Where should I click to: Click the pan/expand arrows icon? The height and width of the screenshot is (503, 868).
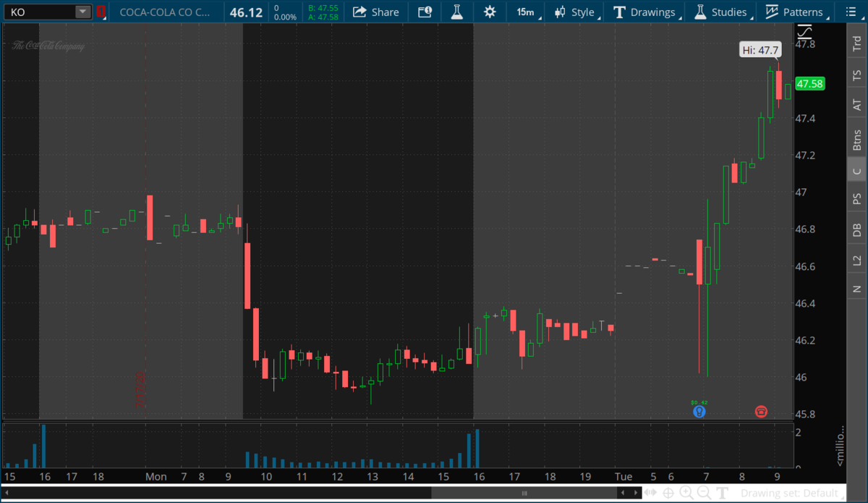point(652,493)
